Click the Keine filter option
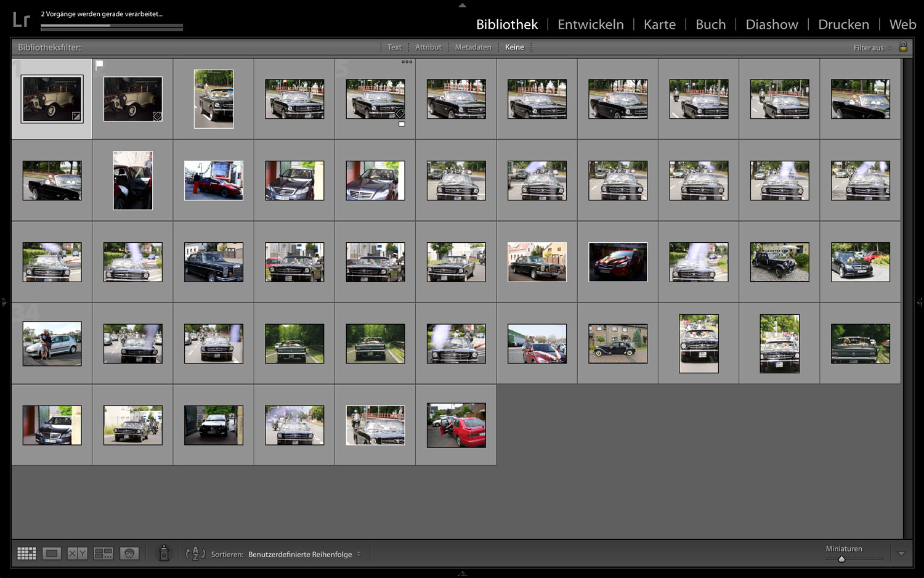This screenshot has width=924, height=578. [x=515, y=47]
